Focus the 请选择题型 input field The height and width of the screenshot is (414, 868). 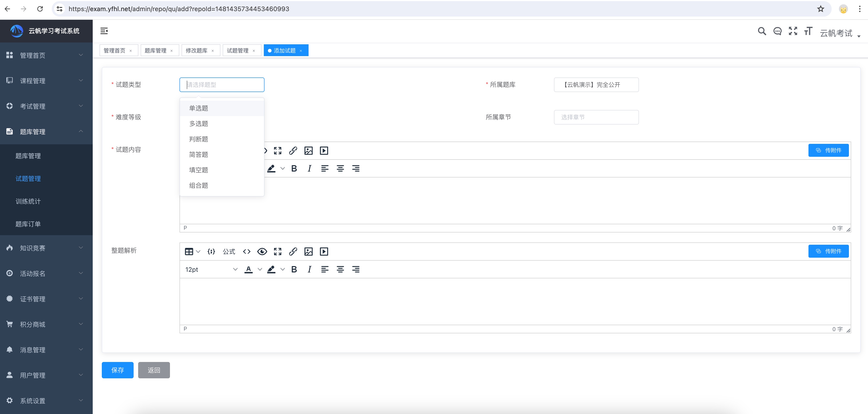click(222, 85)
